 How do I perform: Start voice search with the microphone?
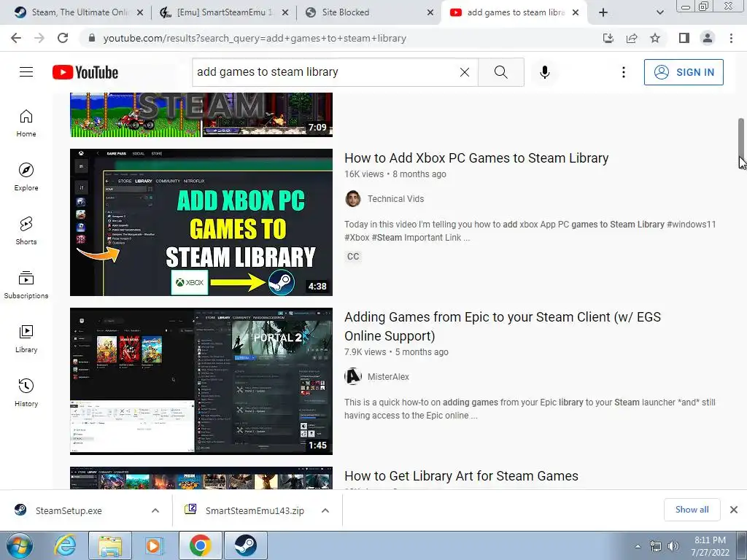tap(544, 72)
